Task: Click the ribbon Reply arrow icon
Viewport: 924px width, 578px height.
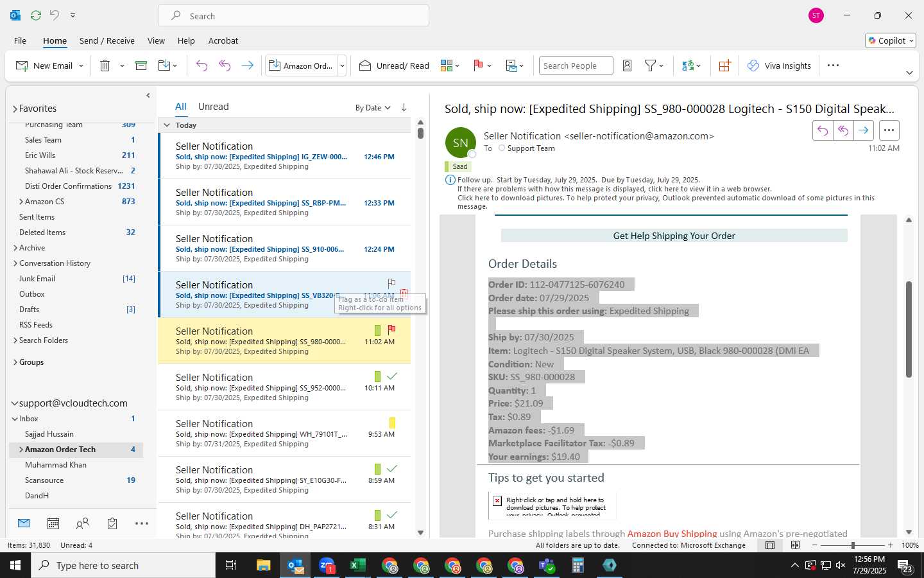Action: (x=201, y=66)
